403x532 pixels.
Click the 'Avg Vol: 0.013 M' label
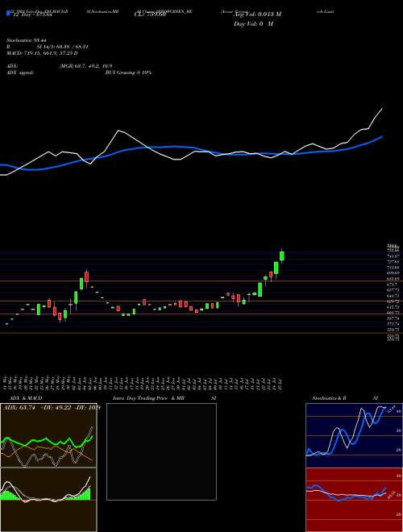pyautogui.click(x=258, y=15)
